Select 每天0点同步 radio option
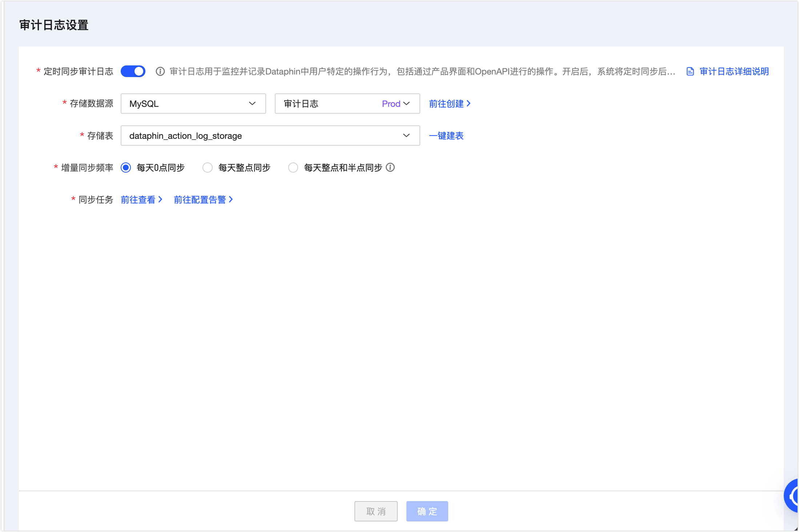Screen dimensions: 799x532 (x=126, y=168)
